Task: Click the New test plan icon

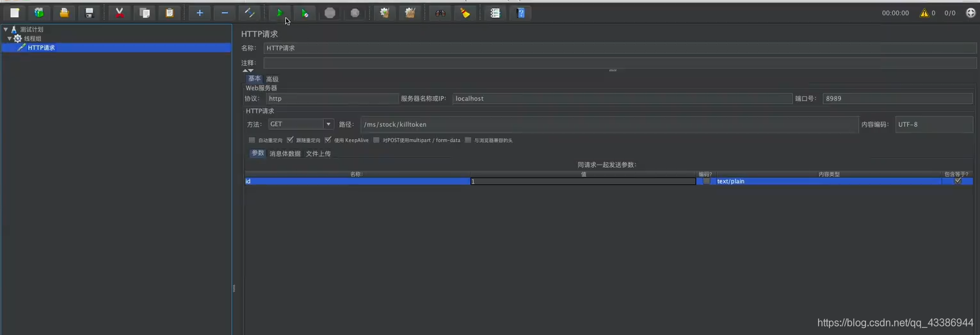Action: click(x=15, y=13)
